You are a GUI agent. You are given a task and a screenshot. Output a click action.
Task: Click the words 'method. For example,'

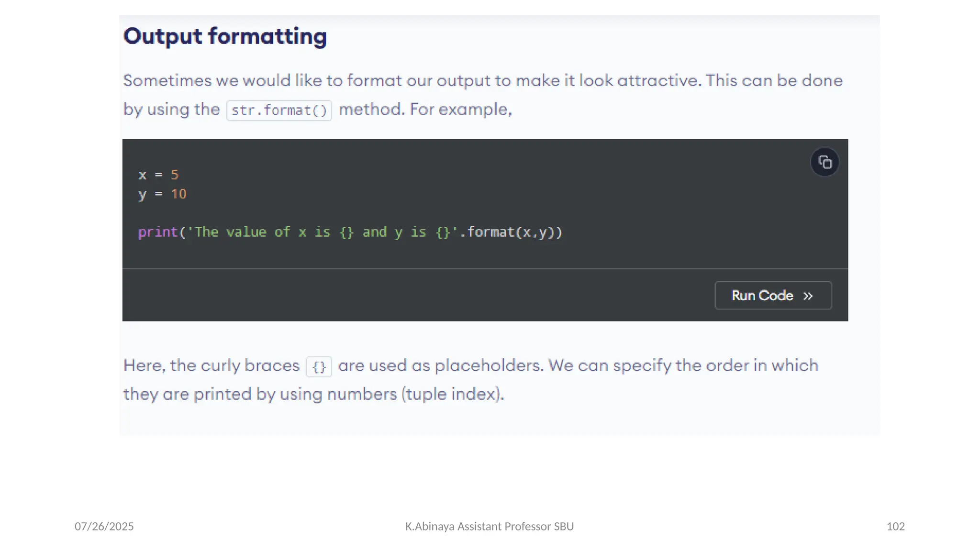(x=425, y=110)
